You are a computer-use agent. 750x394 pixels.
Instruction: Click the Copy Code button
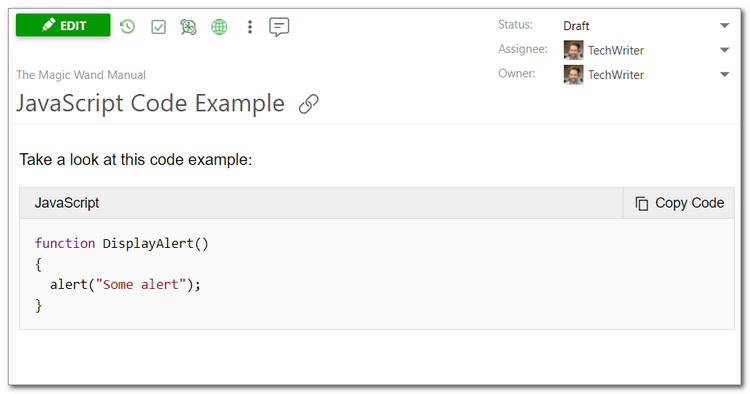[679, 203]
